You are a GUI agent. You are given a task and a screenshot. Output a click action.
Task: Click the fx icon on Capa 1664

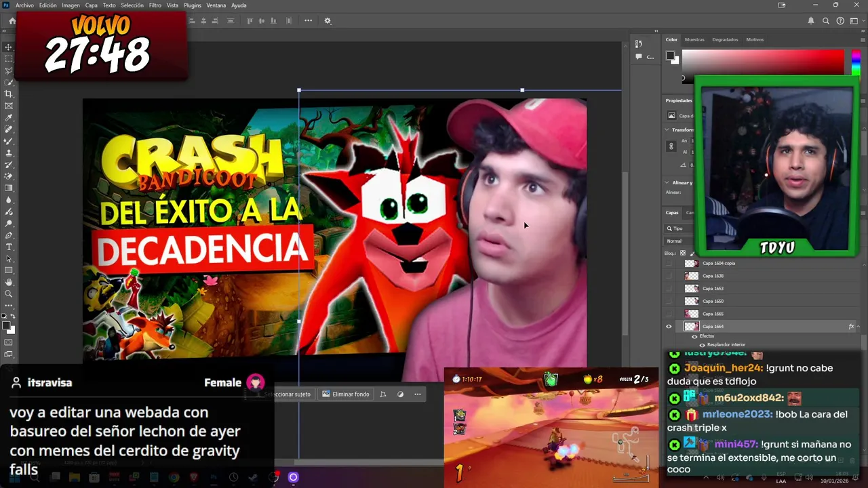[851, 327]
